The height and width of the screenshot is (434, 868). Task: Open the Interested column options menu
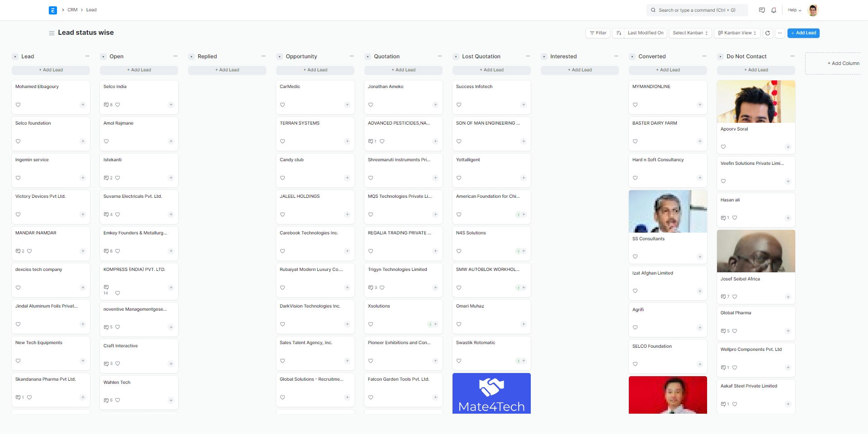point(616,56)
